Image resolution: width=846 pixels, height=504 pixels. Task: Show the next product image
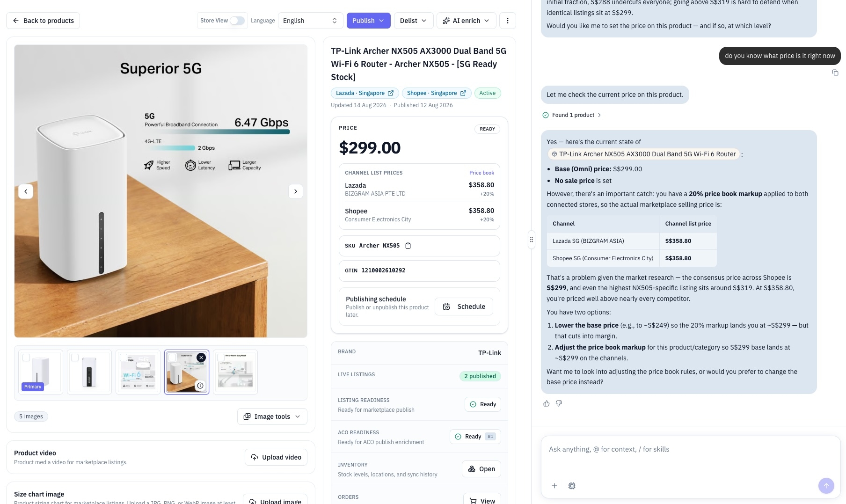pyautogui.click(x=296, y=191)
